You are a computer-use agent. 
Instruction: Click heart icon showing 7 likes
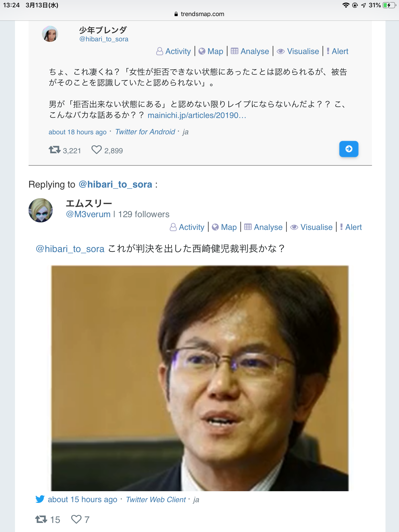76,519
